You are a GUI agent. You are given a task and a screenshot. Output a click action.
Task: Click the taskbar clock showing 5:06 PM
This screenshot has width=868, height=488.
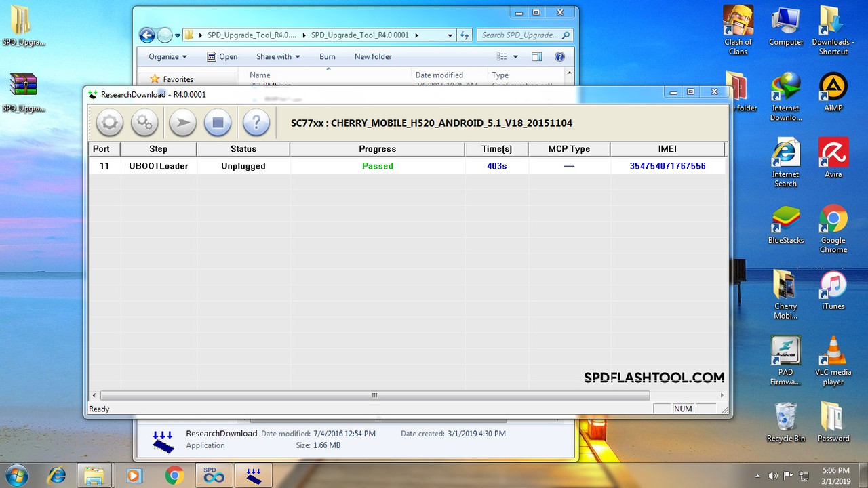pos(835,475)
